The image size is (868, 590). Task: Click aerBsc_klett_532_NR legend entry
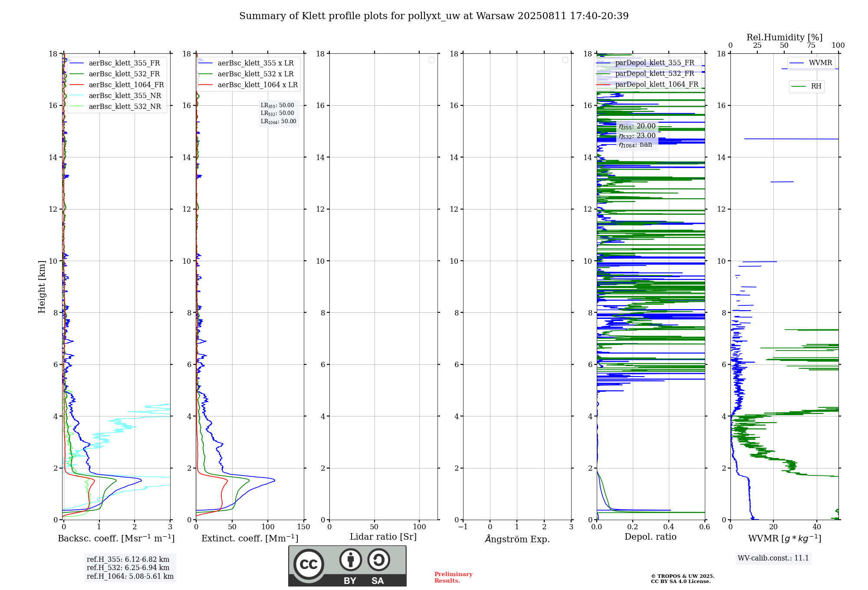[125, 107]
